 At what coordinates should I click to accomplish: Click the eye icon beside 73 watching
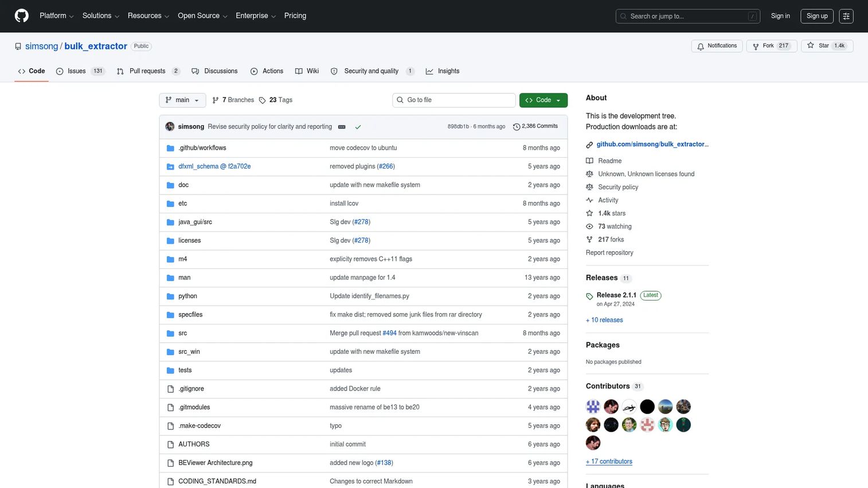[589, 227]
